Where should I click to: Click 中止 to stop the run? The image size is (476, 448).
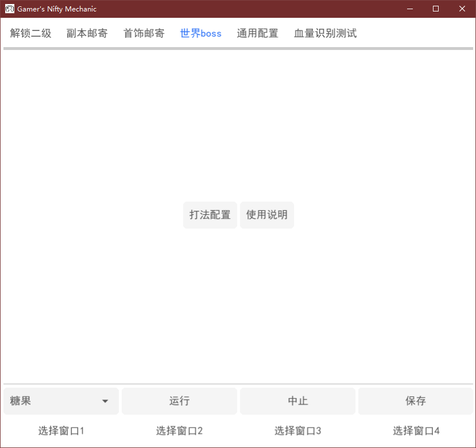[x=297, y=401]
